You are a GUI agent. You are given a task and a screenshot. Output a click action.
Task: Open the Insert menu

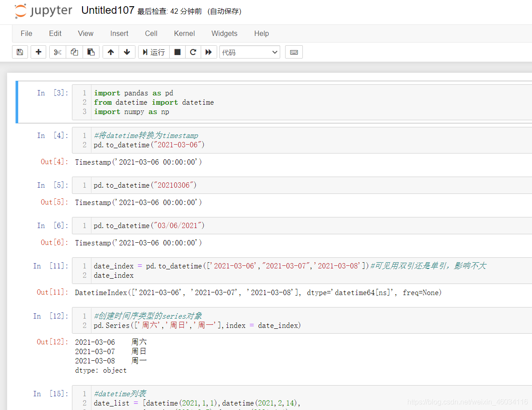[119, 33]
